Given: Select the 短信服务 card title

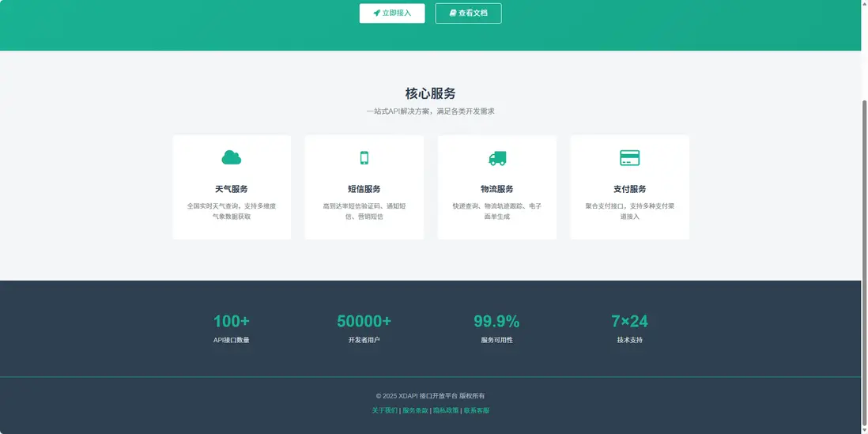Looking at the screenshot, I should click(364, 189).
